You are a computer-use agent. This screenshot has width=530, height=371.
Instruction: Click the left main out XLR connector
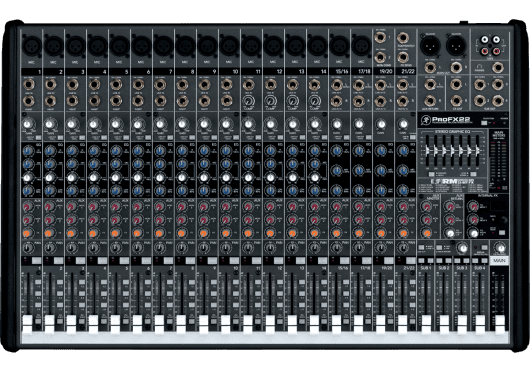(430, 45)
